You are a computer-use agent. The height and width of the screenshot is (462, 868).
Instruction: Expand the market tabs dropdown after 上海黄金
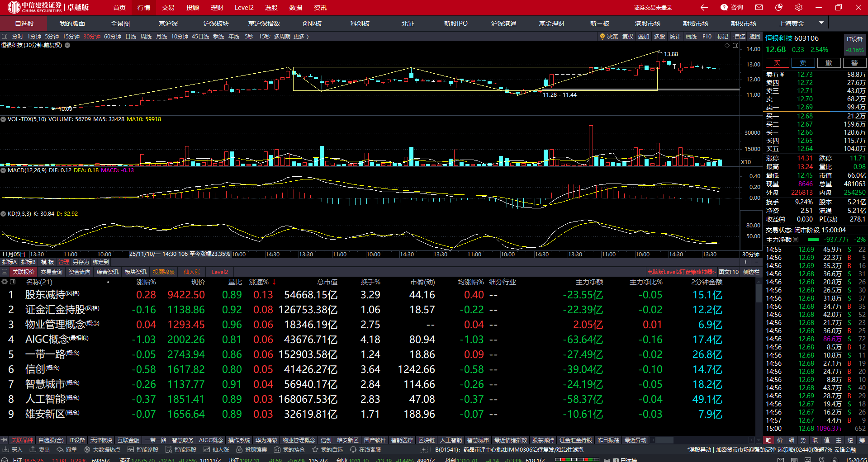[x=821, y=23]
